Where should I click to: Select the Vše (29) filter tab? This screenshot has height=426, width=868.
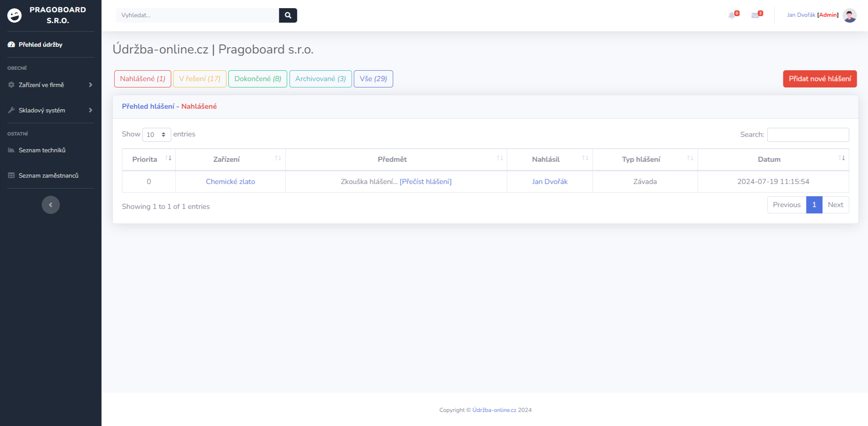point(373,79)
